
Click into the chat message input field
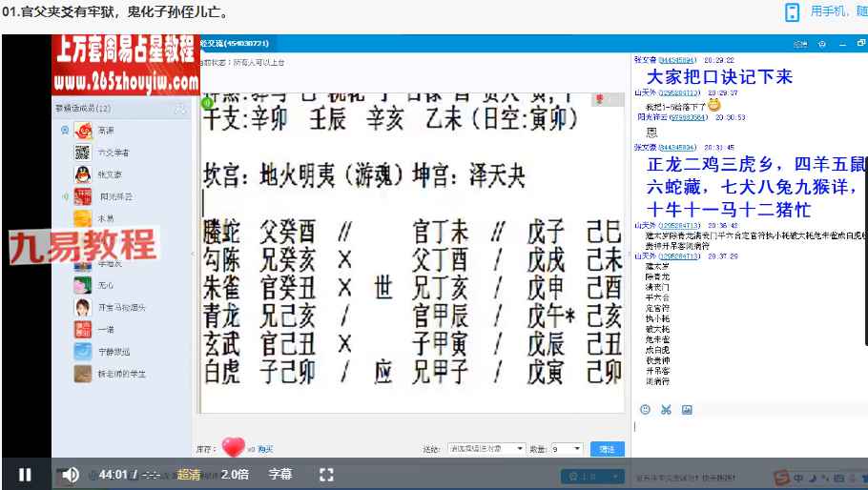(750, 437)
